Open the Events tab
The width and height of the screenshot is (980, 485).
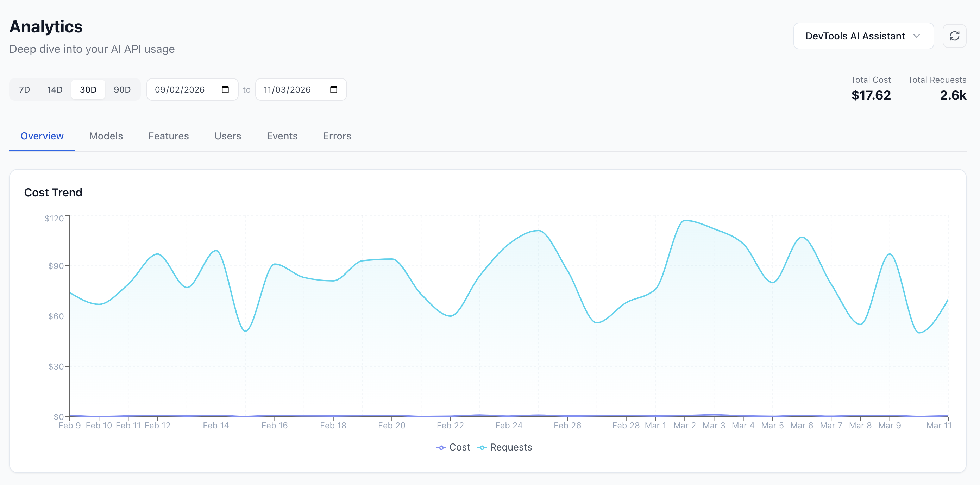282,136
